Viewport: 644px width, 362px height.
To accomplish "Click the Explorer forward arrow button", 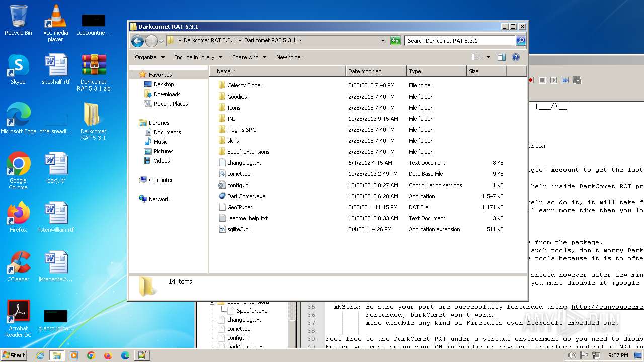I will tap(151, 41).
